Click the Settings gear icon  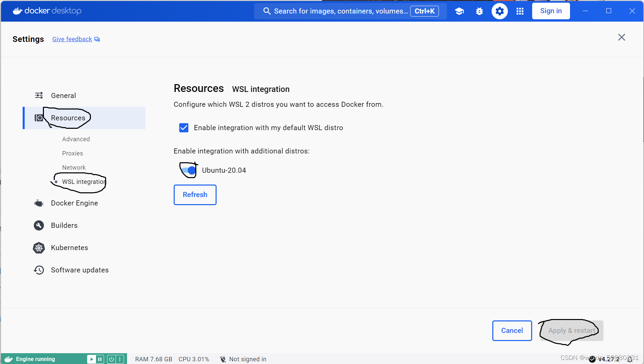[x=500, y=11]
